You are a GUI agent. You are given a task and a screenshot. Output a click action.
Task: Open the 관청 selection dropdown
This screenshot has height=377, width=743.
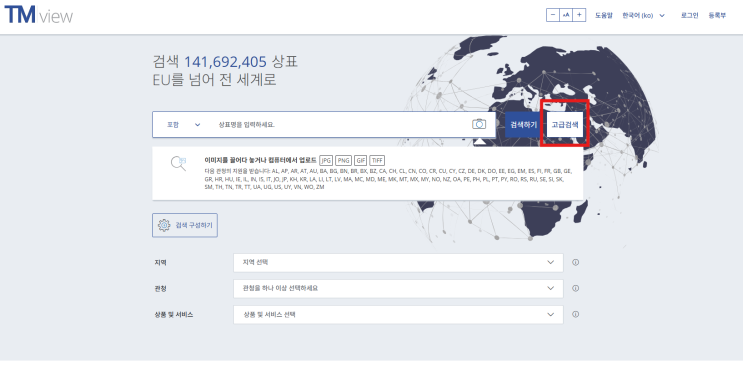point(398,288)
